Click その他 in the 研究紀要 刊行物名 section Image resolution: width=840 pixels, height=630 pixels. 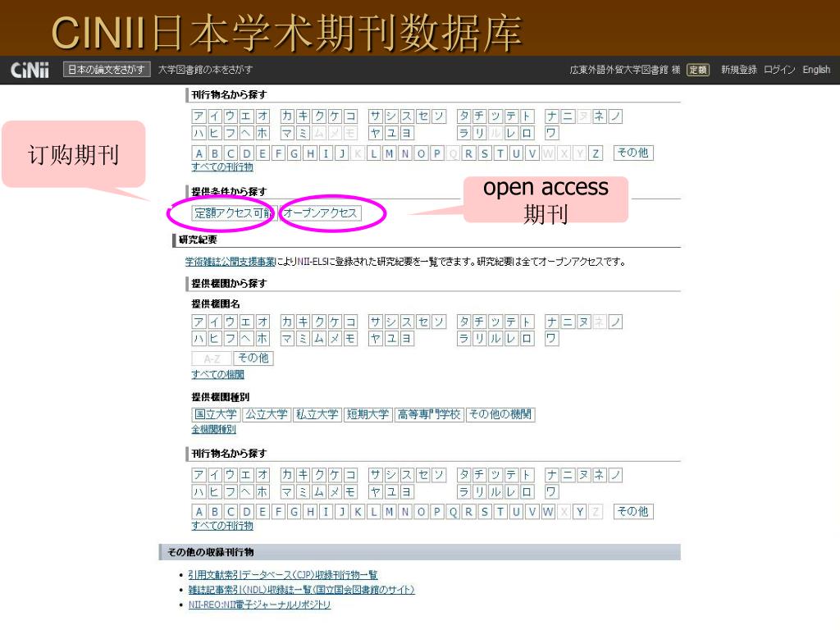[x=632, y=512]
